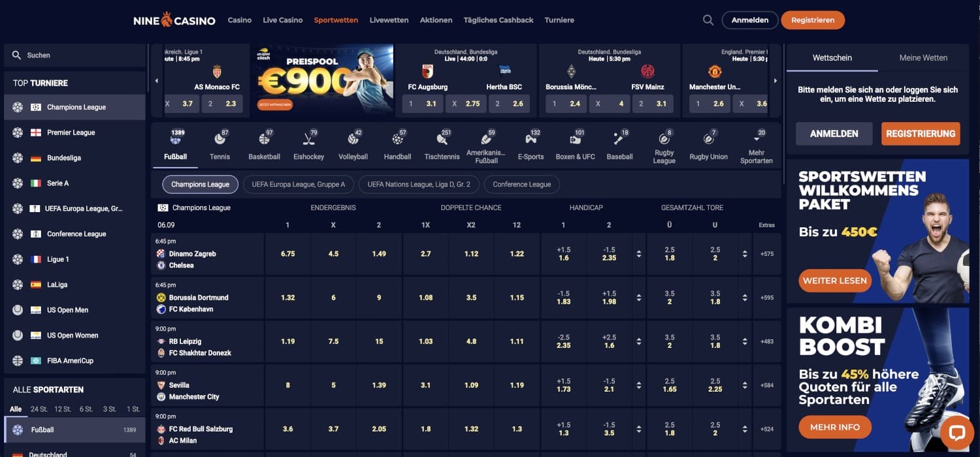Click Anmelden in the header
The height and width of the screenshot is (457, 980).
750,20
